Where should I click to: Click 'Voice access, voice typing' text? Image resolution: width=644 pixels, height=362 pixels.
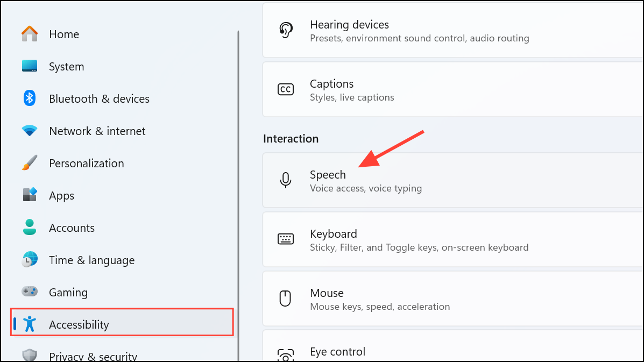click(365, 188)
